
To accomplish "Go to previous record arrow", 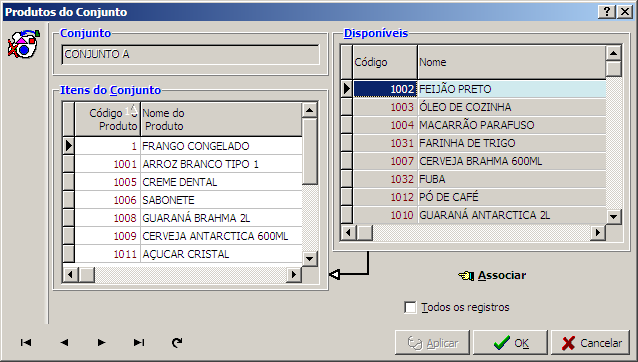I will click(64, 342).
